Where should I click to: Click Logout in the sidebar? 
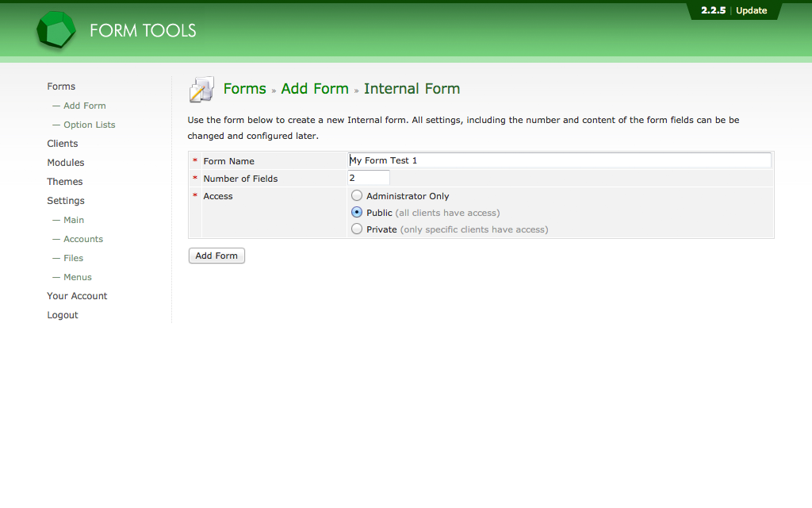[x=62, y=315]
